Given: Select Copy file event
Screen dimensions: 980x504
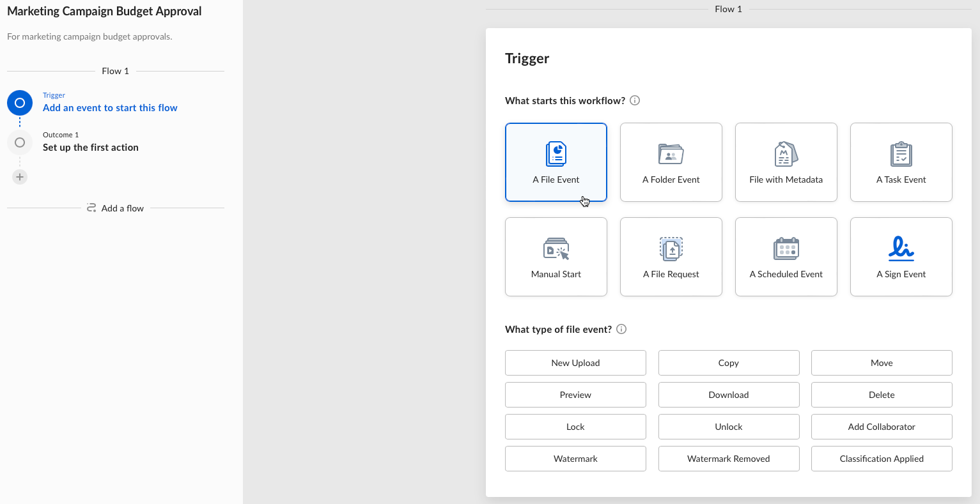Looking at the screenshot, I should tap(729, 363).
